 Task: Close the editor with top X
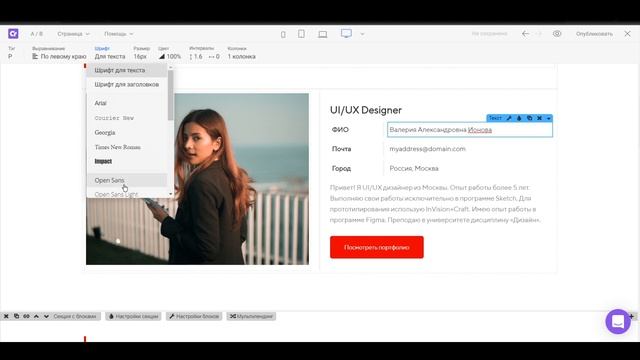click(627, 34)
